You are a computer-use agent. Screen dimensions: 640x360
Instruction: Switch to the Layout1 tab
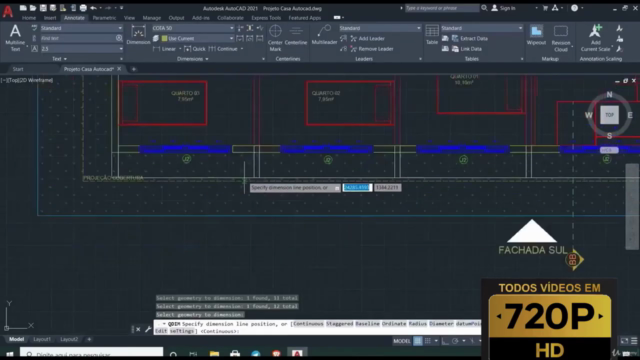tap(42, 339)
